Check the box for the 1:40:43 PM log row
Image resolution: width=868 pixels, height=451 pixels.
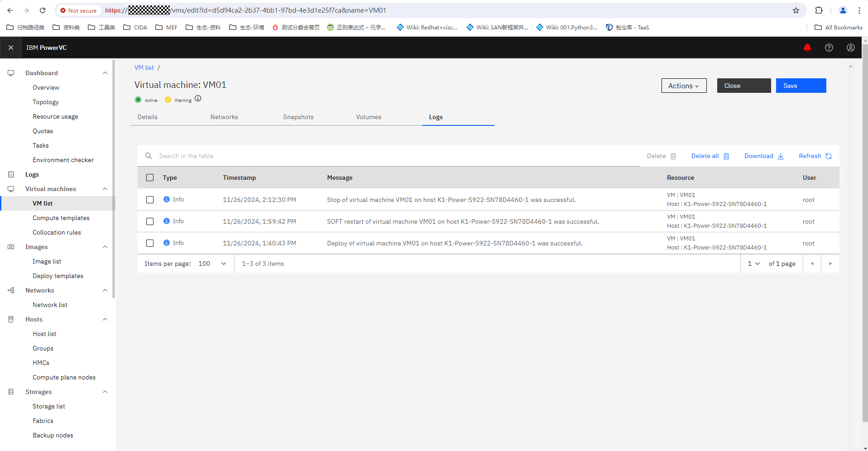(150, 243)
